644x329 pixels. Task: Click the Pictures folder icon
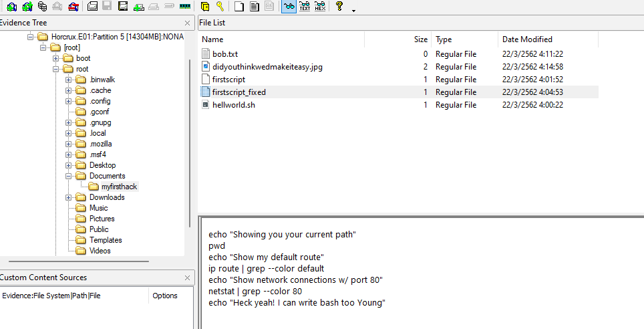(81, 219)
